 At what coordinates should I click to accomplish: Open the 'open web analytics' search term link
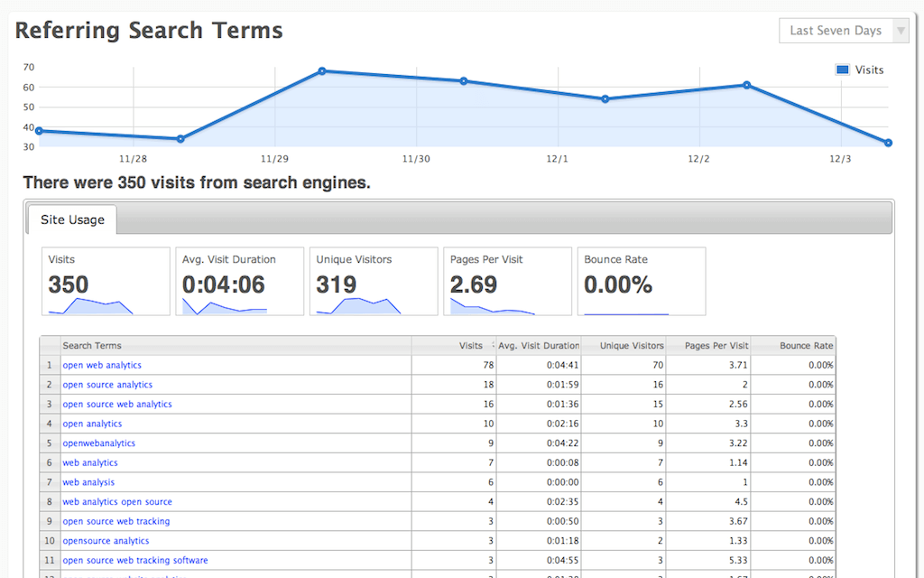click(102, 366)
